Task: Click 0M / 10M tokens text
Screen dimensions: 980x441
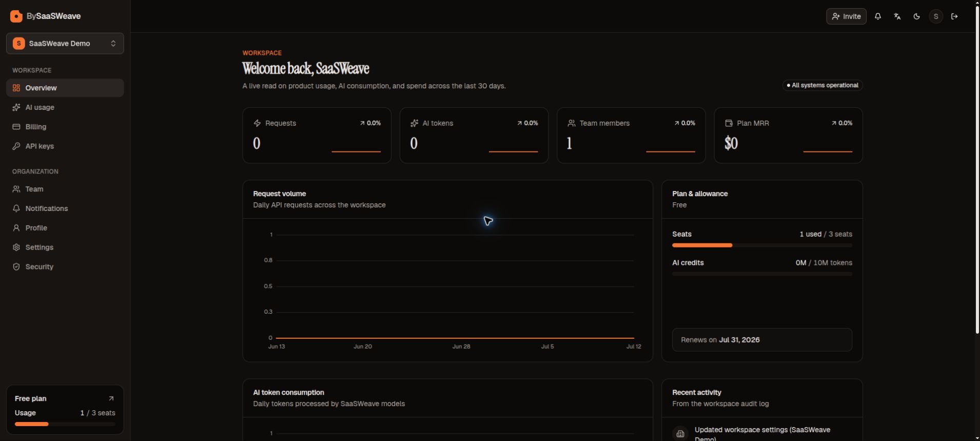Action: [x=824, y=263]
